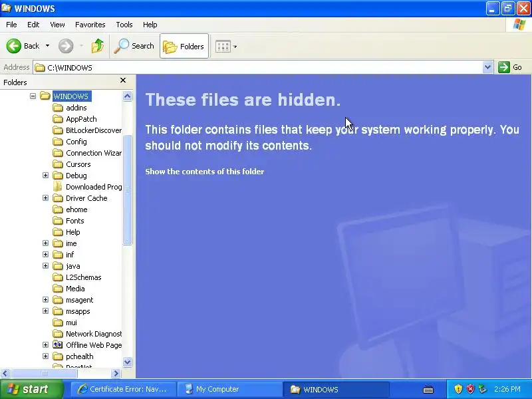Select the Media folder icon
The width and height of the screenshot is (532, 399).
(58, 289)
